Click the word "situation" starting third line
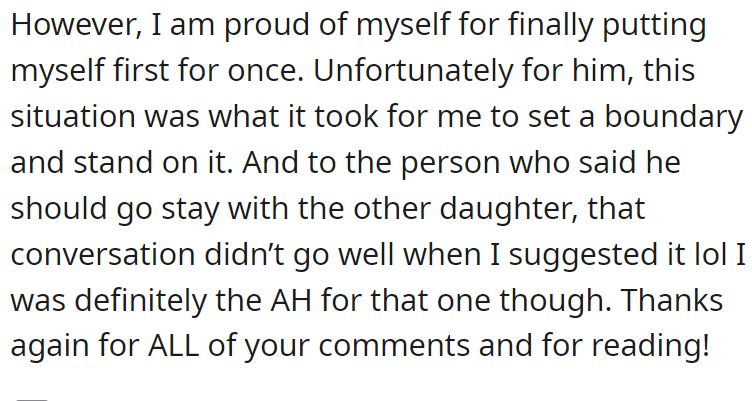 [73, 116]
